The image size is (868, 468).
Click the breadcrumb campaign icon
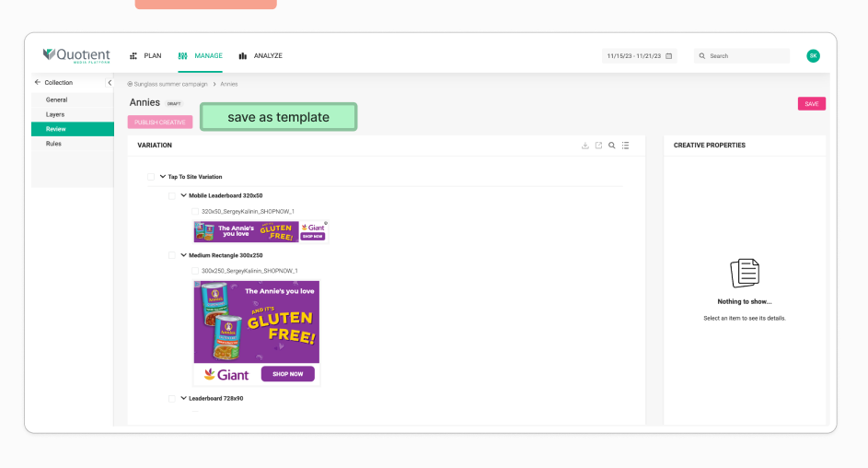click(x=130, y=84)
